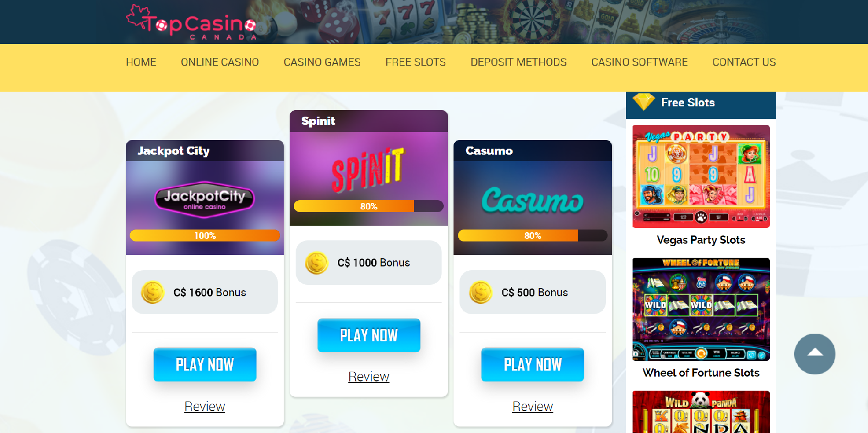
Task: Click the gold coin beside C$ 1000 Bonus
Action: (x=317, y=263)
